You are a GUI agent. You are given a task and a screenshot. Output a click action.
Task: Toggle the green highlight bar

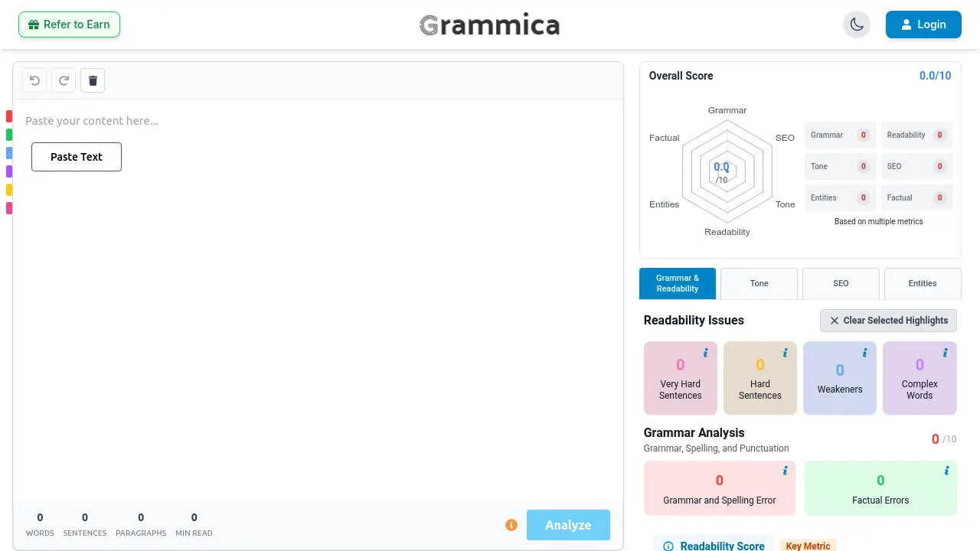click(8, 134)
